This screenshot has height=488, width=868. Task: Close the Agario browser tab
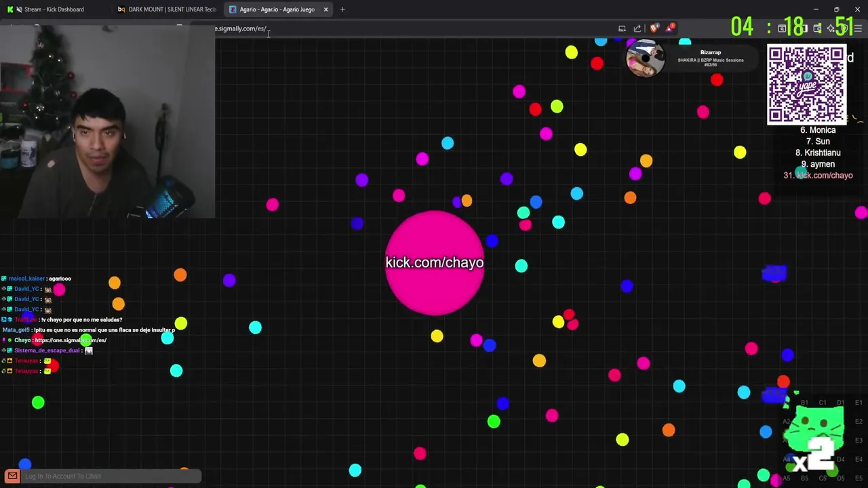(325, 9)
